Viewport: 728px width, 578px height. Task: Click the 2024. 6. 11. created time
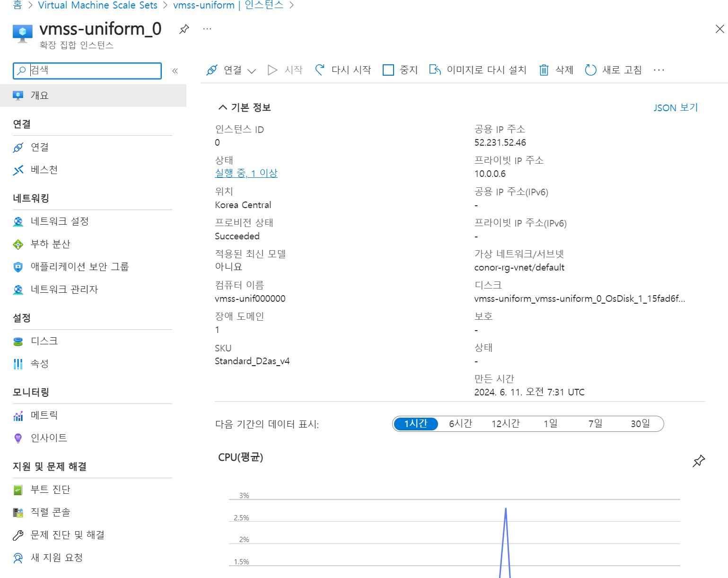[x=529, y=392]
